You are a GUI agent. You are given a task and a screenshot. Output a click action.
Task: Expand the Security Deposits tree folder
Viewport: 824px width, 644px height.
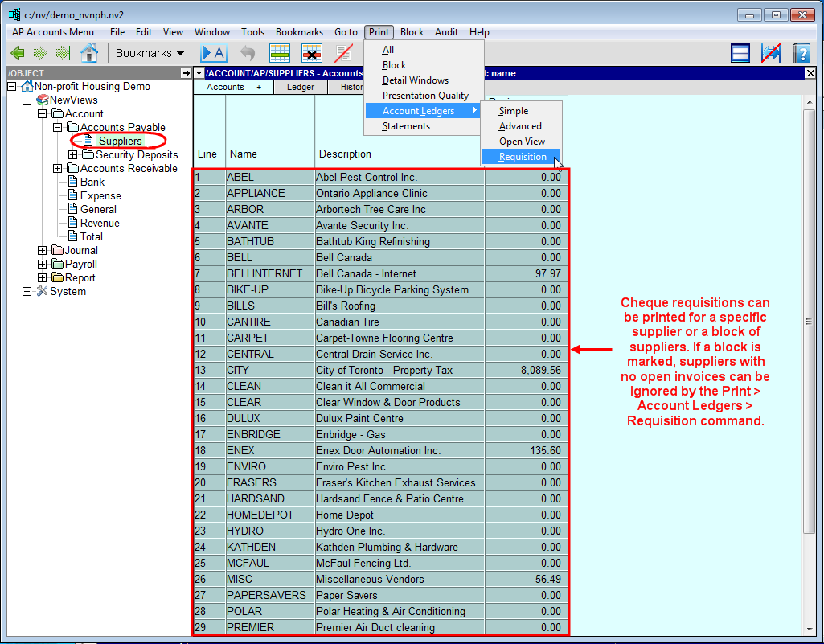point(73,154)
